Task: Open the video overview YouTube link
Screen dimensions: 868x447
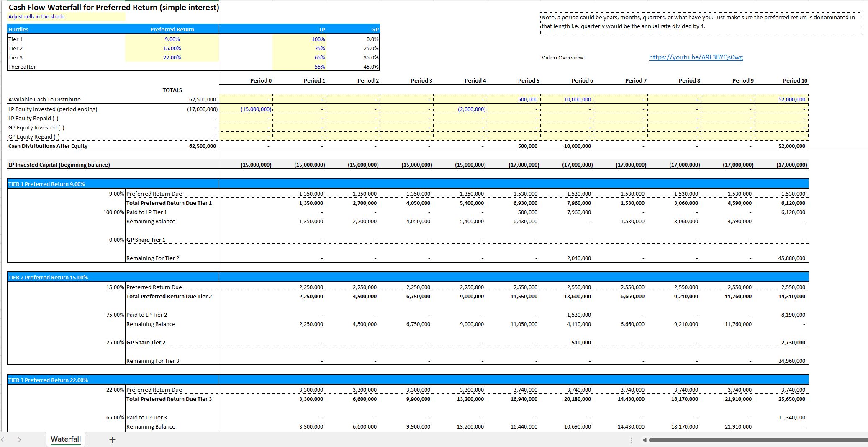Action: 696,57
